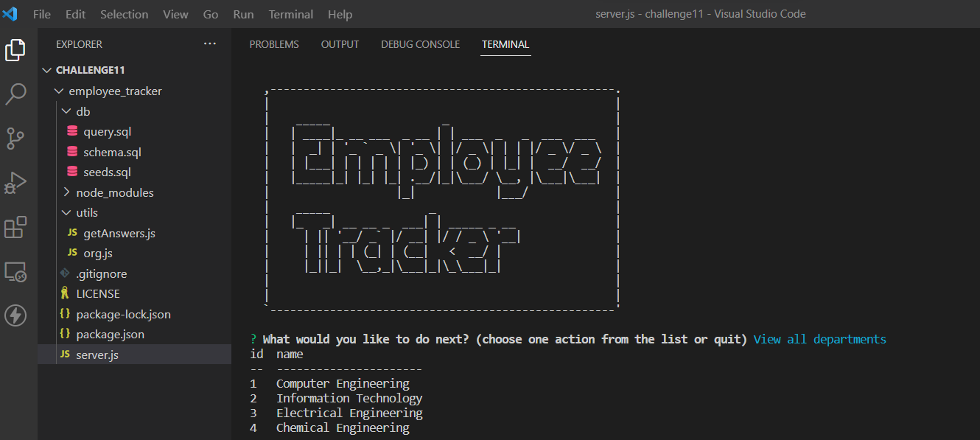Screen dimensions: 980x440
Task: Select the Source Control icon
Action: point(15,139)
